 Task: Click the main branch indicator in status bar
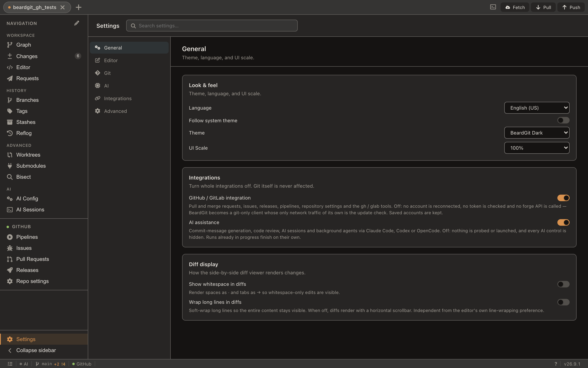pyautogui.click(x=50, y=364)
